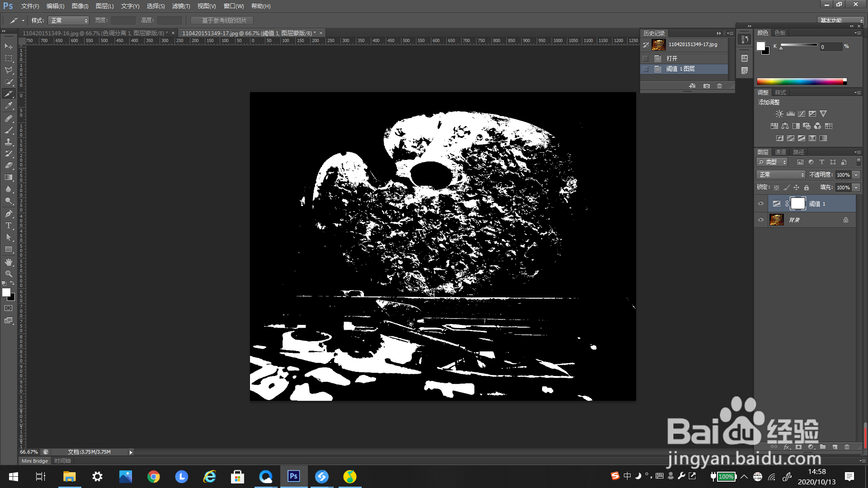Select the Pen tool
Viewport: 868px width, 488px height.
[x=9, y=214]
